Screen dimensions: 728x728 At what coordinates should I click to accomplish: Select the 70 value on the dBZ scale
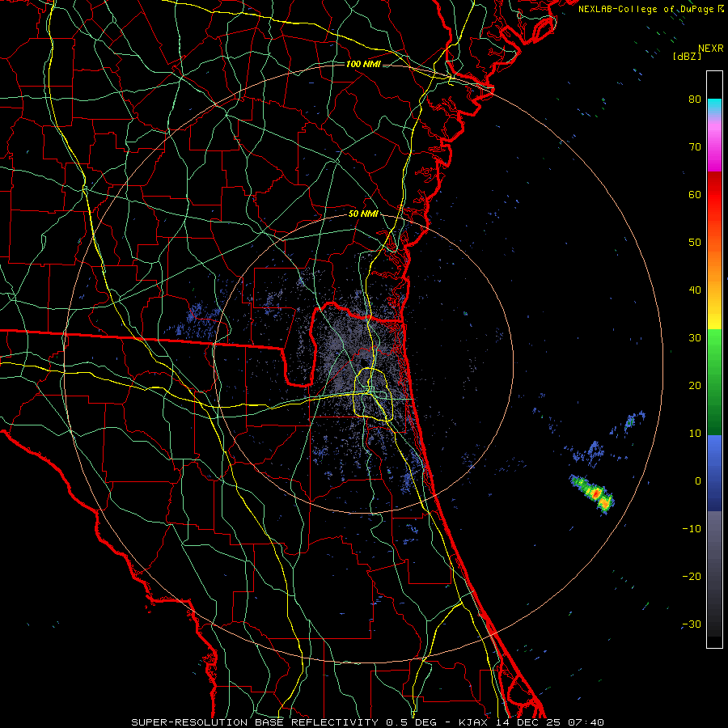695,146
